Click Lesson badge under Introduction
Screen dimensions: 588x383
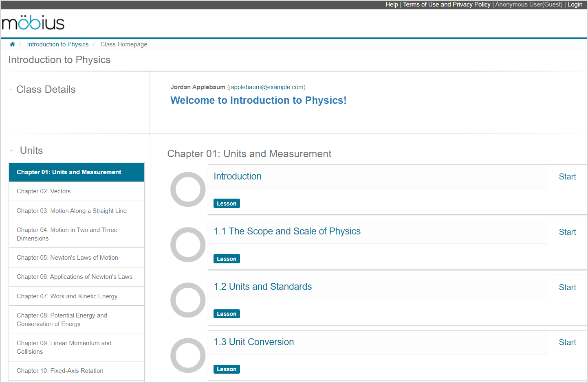227,204
